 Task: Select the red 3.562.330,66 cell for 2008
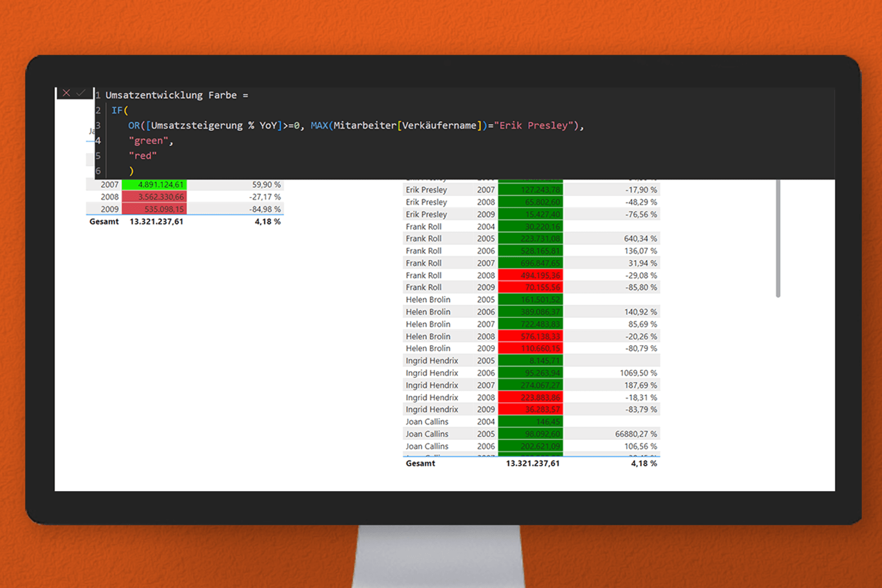pyautogui.click(x=155, y=197)
